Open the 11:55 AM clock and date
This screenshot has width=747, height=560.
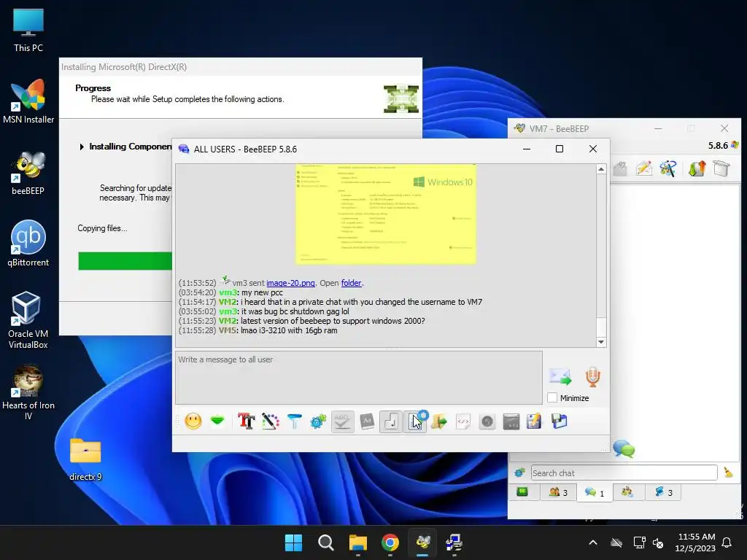click(x=695, y=542)
